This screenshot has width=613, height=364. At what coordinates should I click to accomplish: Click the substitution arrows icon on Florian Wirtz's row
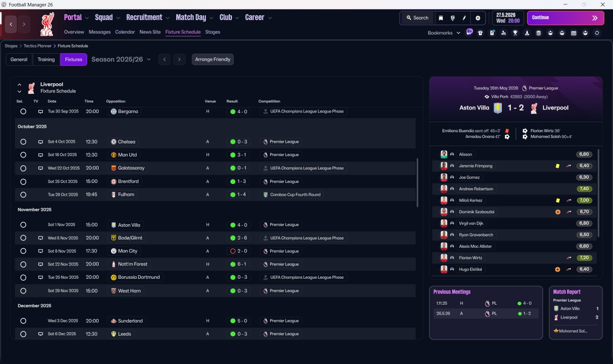point(569,258)
